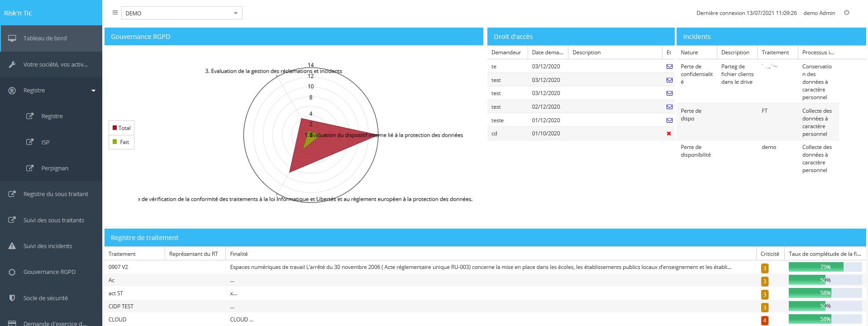Click the envelope icon for 'teste' request

pos(669,120)
